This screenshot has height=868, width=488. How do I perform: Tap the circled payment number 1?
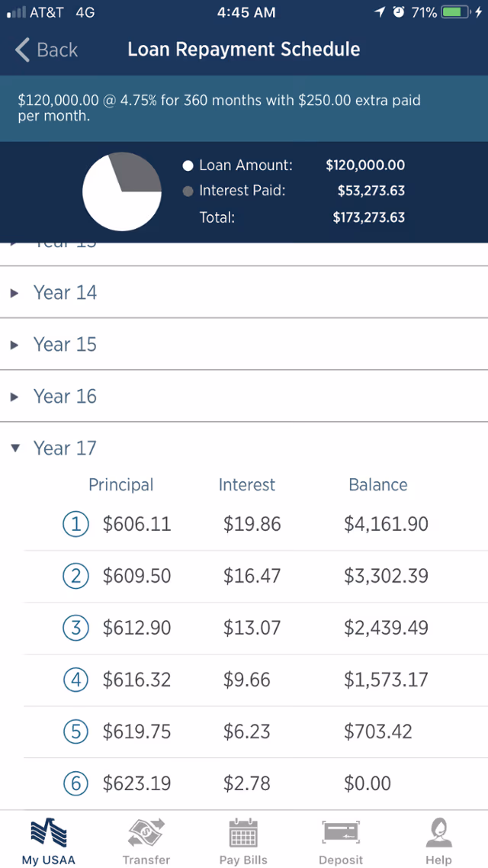(75, 524)
